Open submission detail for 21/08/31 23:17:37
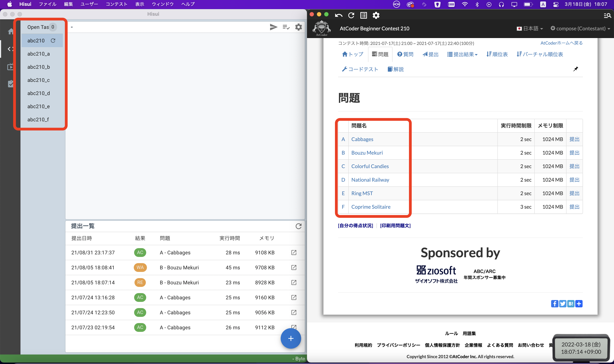 tap(294, 252)
